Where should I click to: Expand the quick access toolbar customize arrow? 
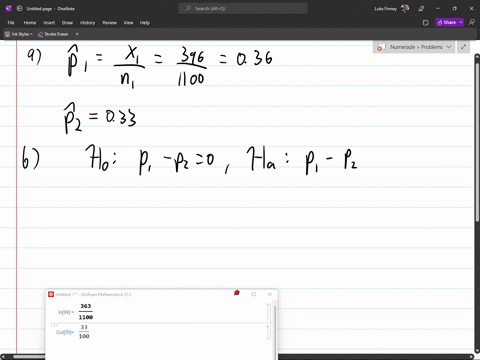point(77,34)
